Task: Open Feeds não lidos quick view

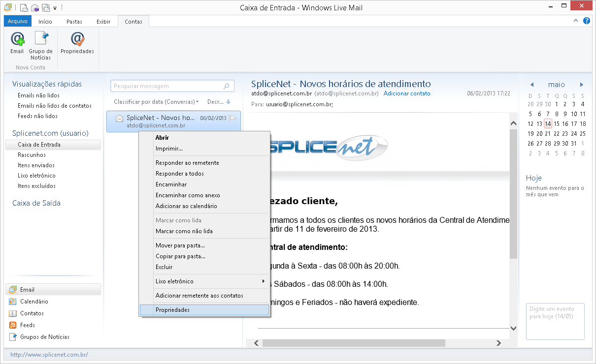Action: tap(37, 116)
